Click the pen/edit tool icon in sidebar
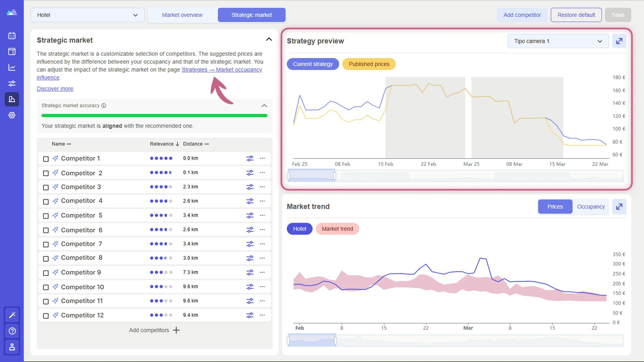Viewport: 644px width, 362px height. coord(12,315)
